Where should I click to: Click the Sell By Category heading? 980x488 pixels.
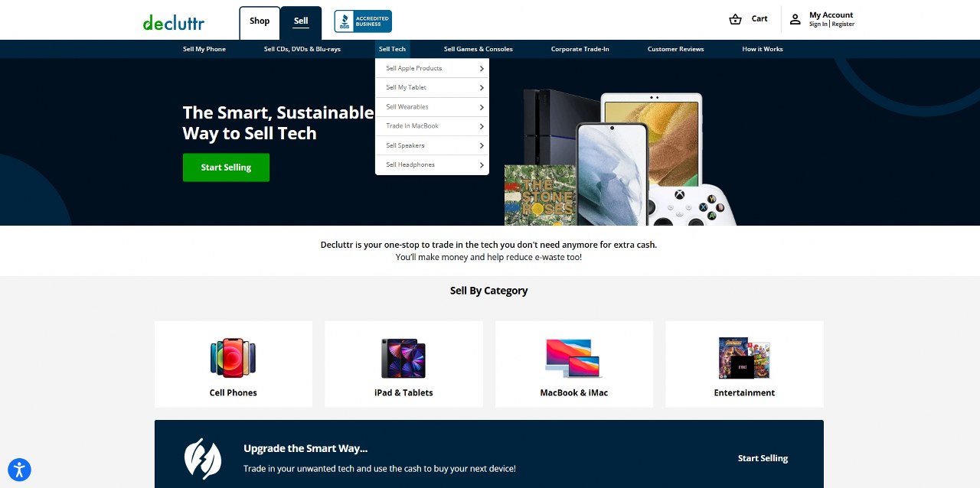click(488, 291)
